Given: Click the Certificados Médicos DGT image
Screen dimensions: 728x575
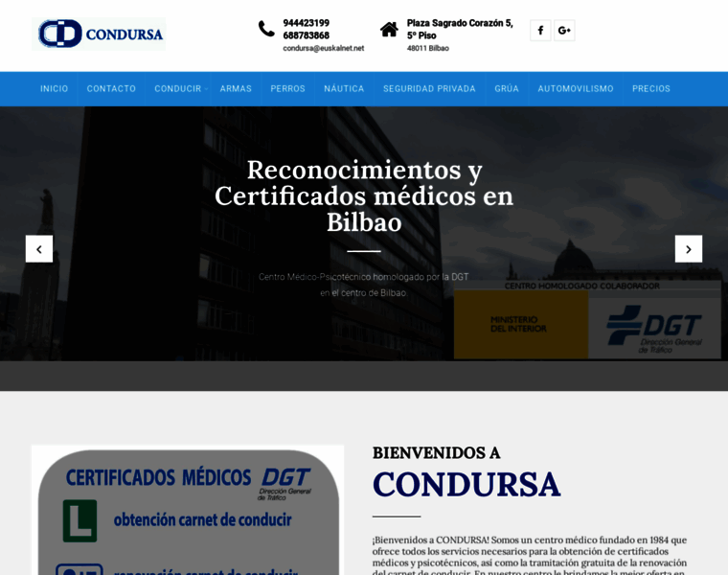Looking at the screenshot, I should pos(188,510).
